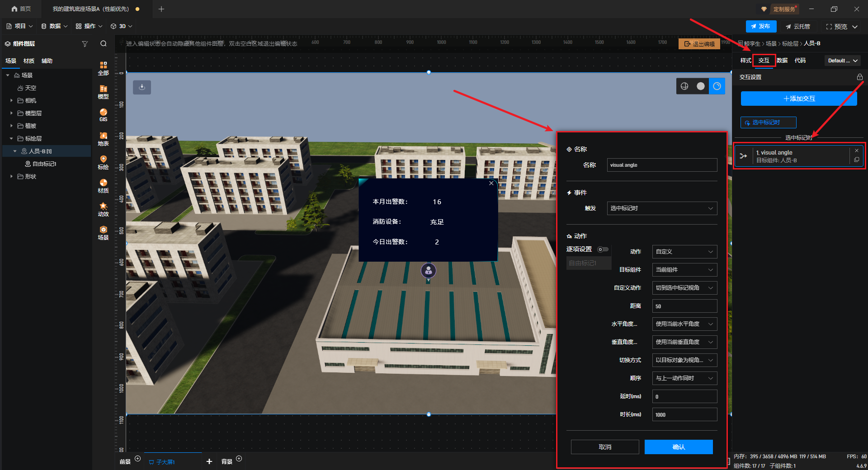The height and width of the screenshot is (470, 868).
Task: Click the download icon in viewport
Action: [x=142, y=87]
